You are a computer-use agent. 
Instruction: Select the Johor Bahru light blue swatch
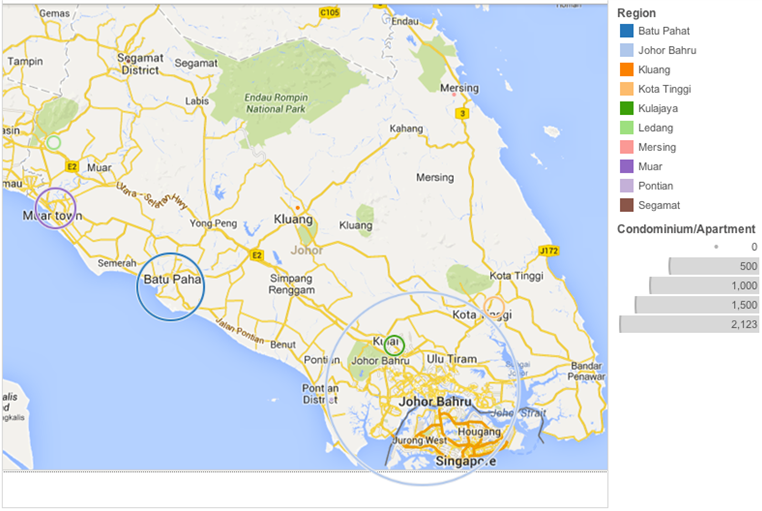pos(626,51)
